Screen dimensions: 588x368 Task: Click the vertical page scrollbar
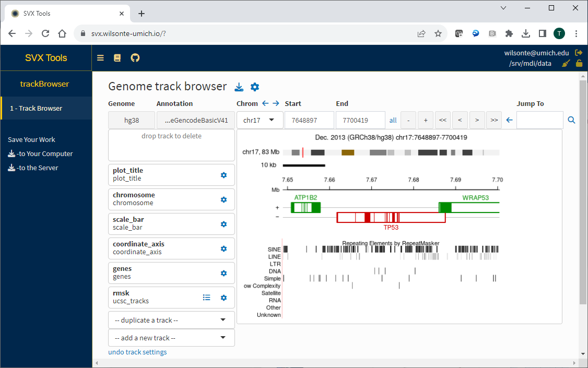pyautogui.click(x=583, y=192)
